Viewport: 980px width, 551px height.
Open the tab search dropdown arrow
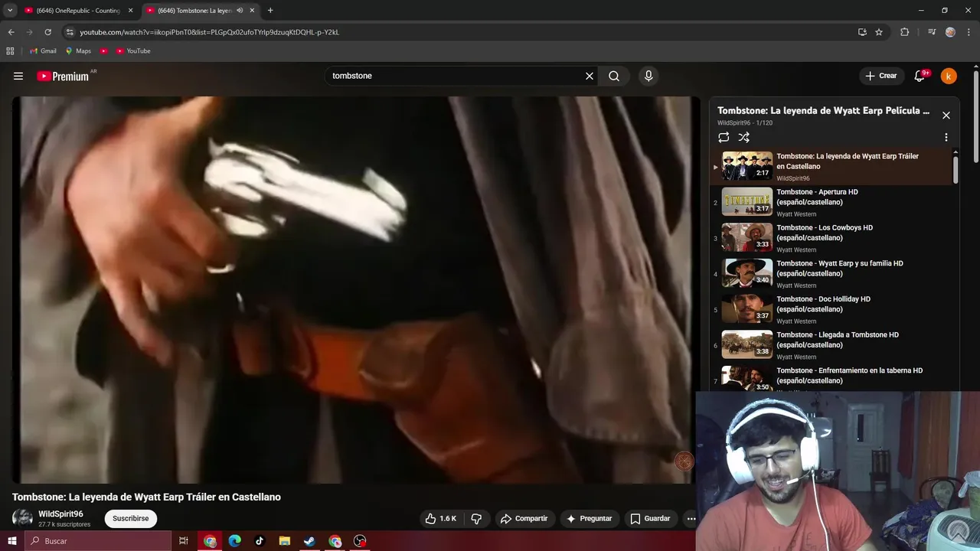click(10, 11)
